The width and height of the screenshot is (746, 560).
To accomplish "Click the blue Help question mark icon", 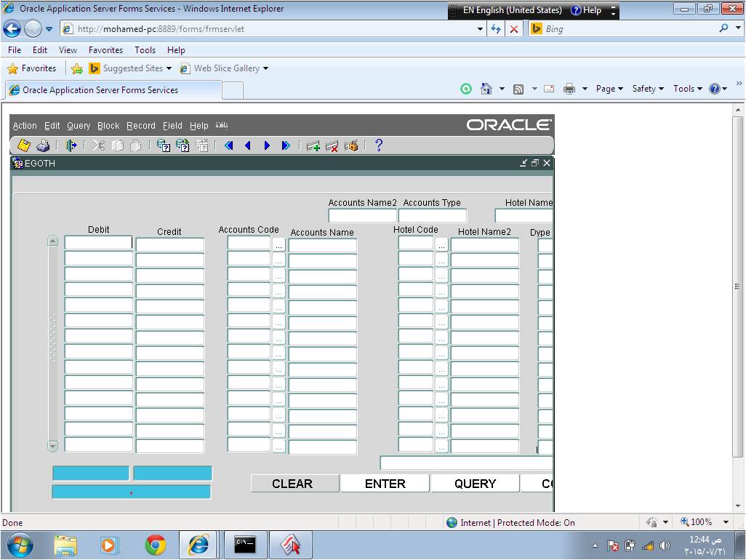I will click(x=378, y=145).
